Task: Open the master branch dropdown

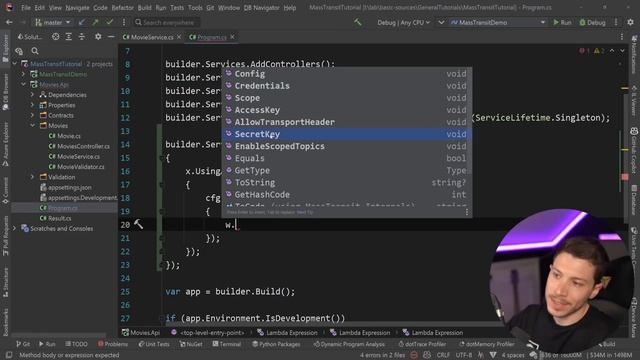Action: [53, 22]
